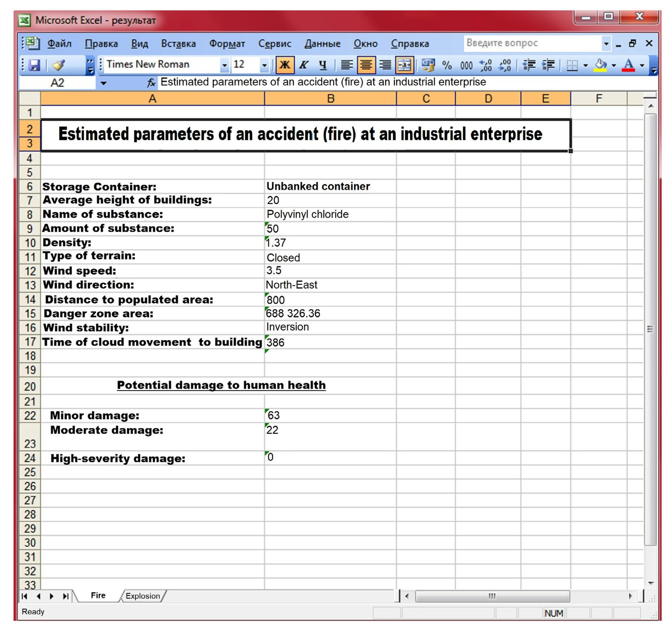Open the font size 12 dropdown
The image size is (672, 635).
pos(264,65)
